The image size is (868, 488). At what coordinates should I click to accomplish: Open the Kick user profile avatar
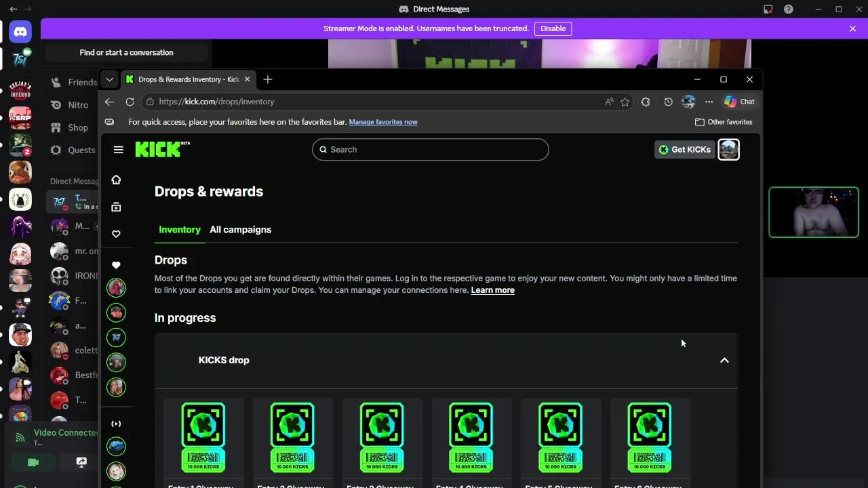click(x=729, y=150)
